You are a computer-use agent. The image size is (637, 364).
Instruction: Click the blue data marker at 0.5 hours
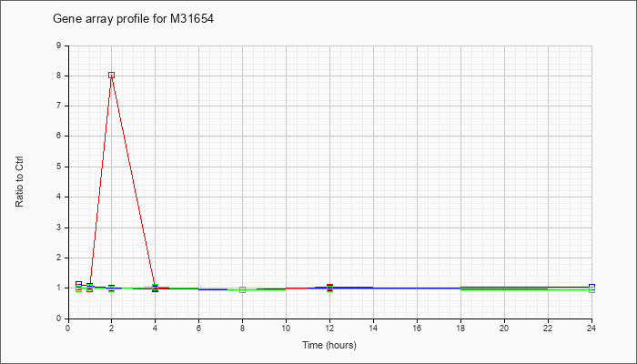79,284
